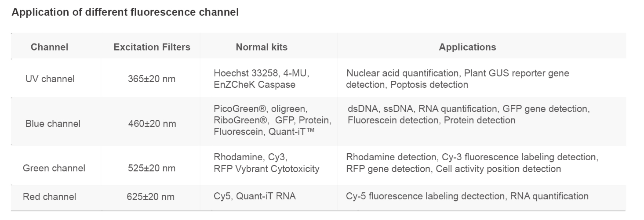Select the 625±20 nm filter cell
The width and height of the screenshot is (644, 220).
click(151, 197)
